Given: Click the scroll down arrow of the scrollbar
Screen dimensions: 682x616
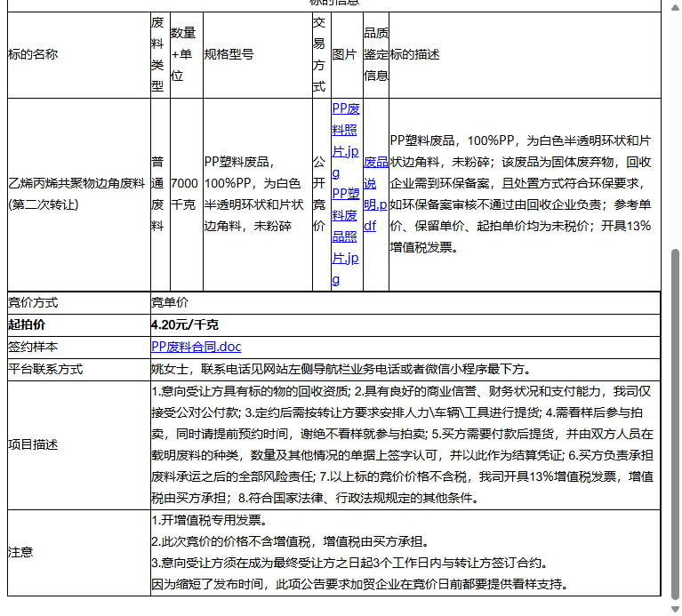Looking at the screenshot, I should tap(675, 610).
